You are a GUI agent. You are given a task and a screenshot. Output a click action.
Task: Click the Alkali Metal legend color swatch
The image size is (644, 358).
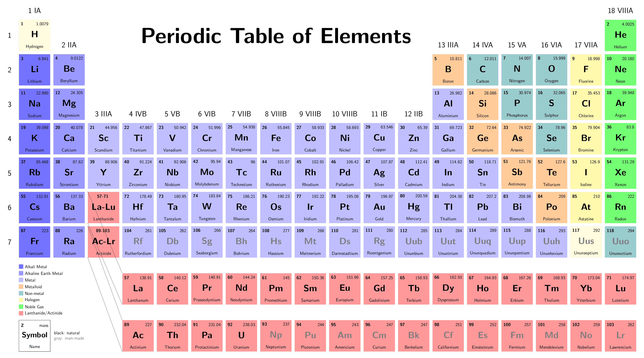pos(21,267)
